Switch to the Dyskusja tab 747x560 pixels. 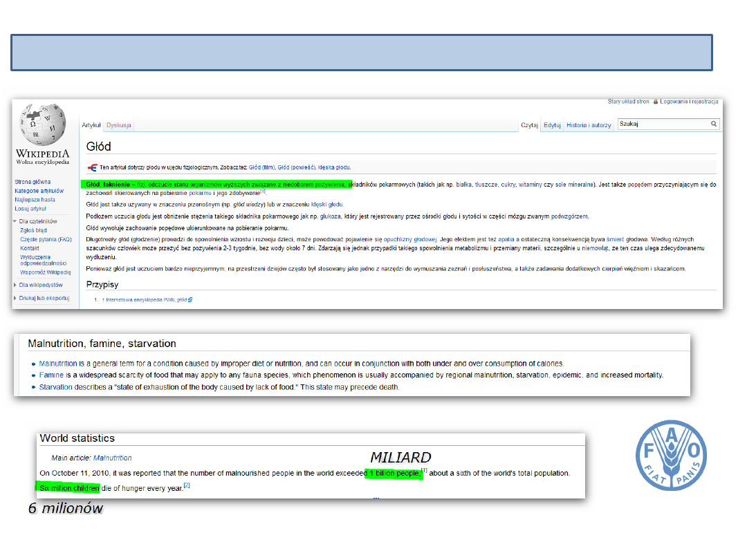(119, 125)
